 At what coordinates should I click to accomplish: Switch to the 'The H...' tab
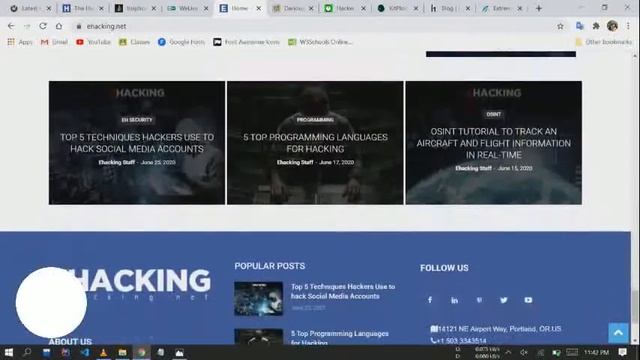pos(82,8)
